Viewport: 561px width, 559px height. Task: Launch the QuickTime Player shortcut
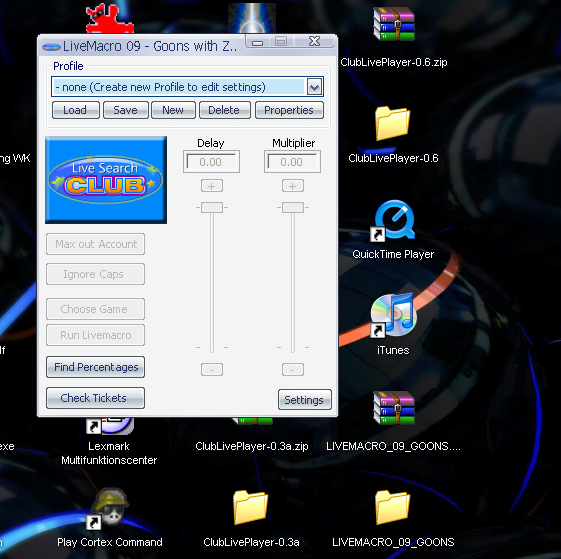(393, 220)
